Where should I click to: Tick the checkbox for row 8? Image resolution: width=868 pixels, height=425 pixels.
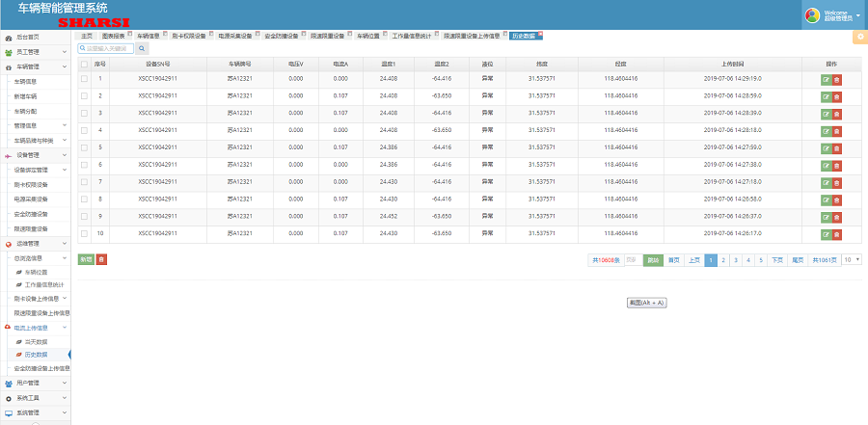[84, 199]
